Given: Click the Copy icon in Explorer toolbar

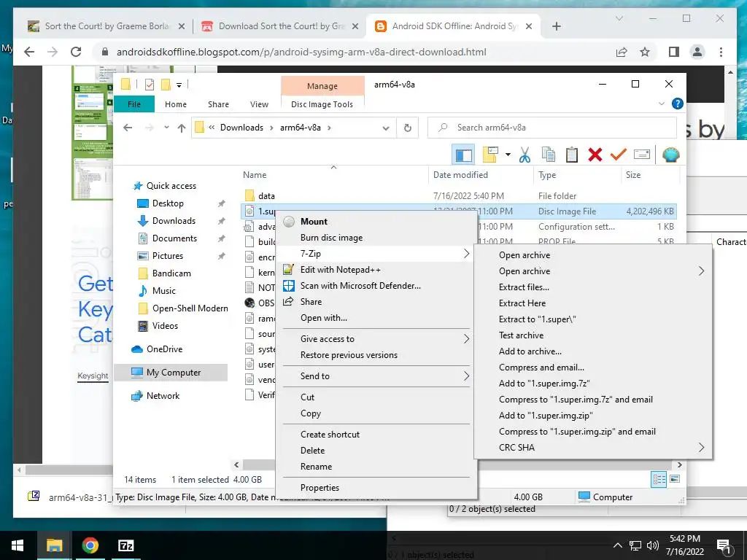Looking at the screenshot, I should 549,155.
